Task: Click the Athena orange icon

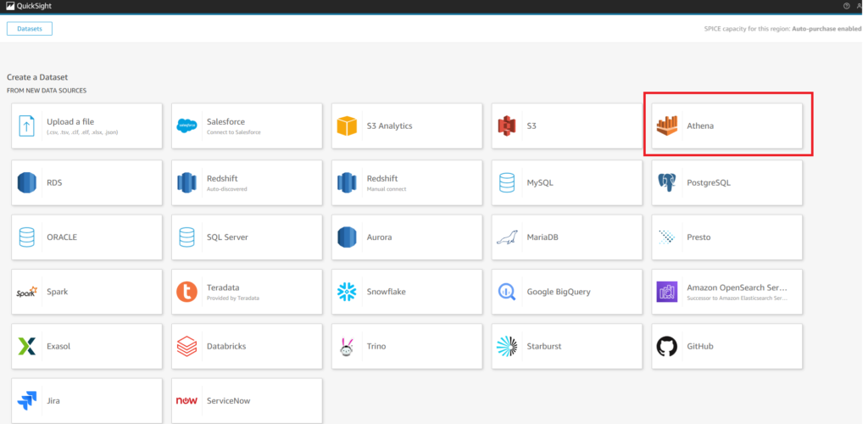Action: 666,126
